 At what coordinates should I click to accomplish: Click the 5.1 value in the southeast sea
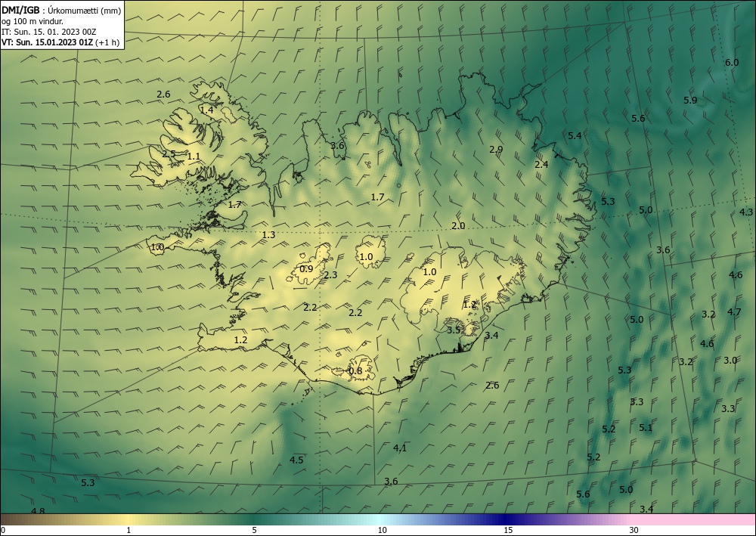point(646,428)
